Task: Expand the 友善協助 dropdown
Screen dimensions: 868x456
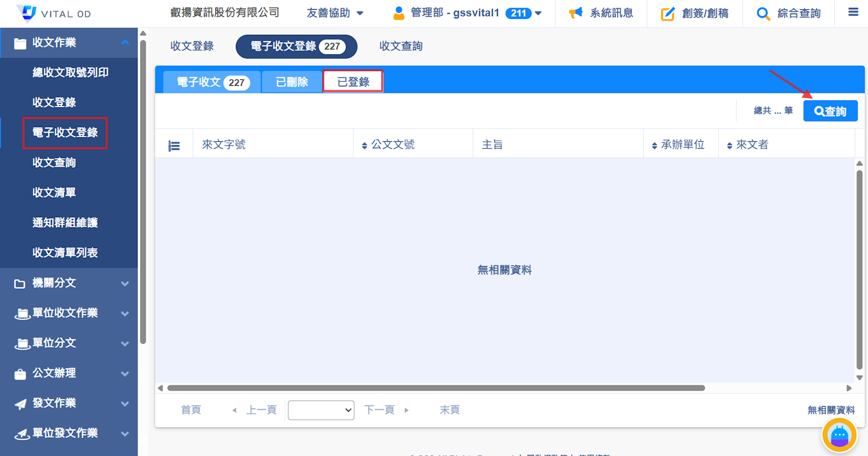Action: 335,13
